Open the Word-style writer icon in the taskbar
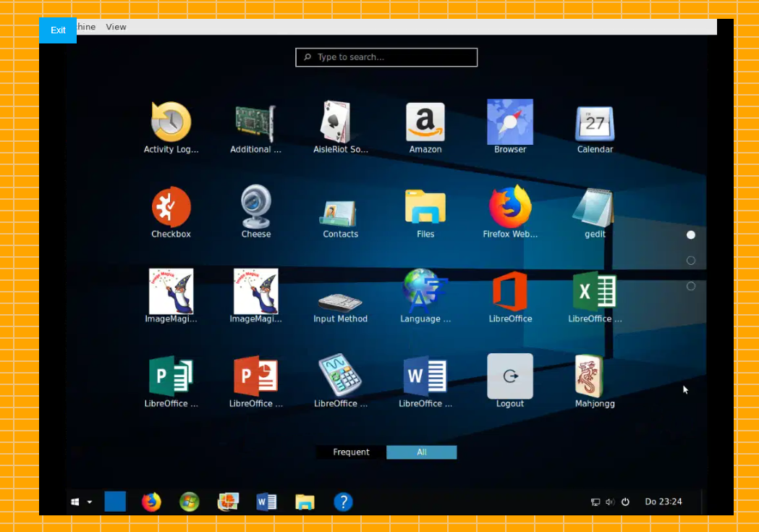This screenshot has height=532, width=759. 266,502
